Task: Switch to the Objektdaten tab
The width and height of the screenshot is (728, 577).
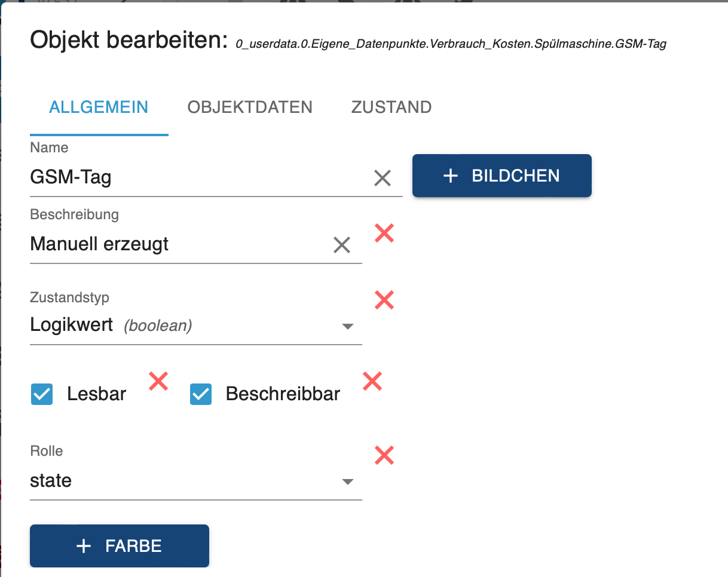Action: [250, 108]
